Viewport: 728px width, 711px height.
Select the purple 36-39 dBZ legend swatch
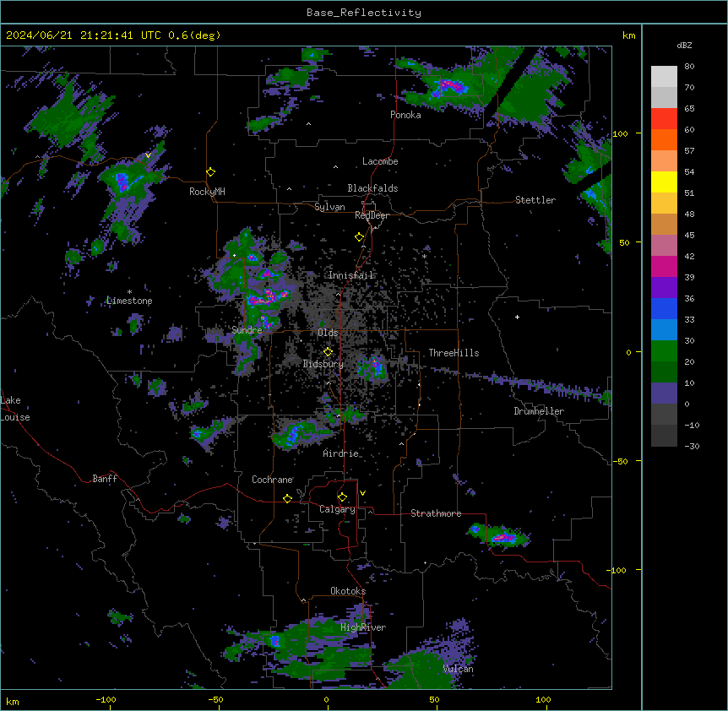(x=664, y=288)
